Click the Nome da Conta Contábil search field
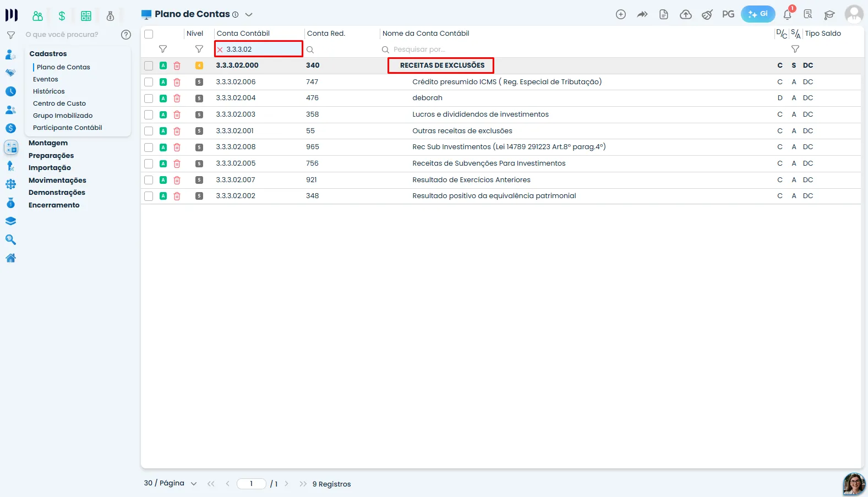 [x=576, y=50]
